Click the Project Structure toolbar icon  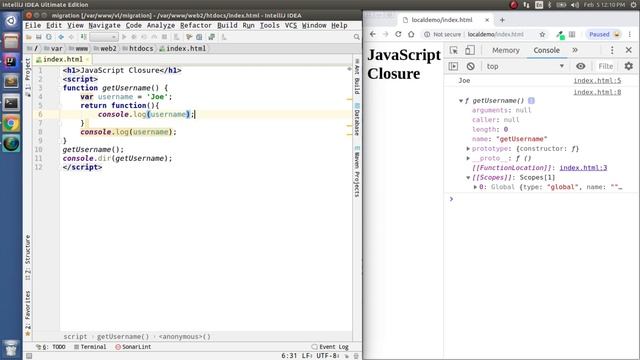click(x=199, y=37)
